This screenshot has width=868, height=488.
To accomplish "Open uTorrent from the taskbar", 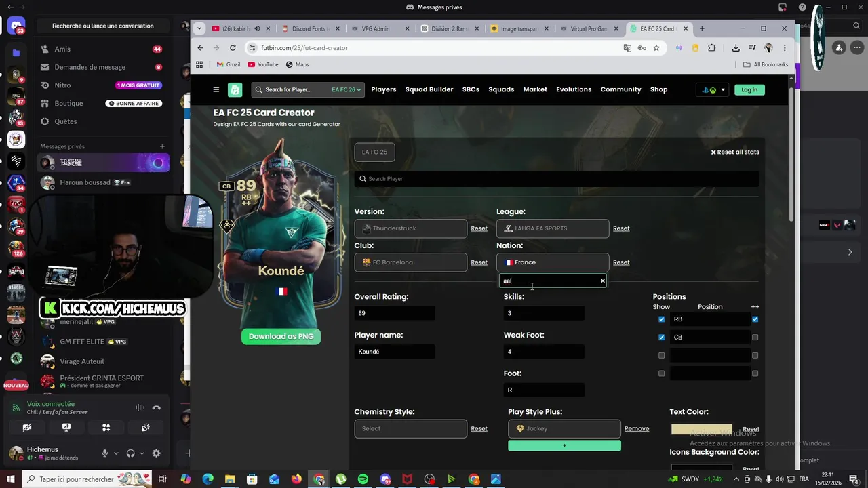I will 340,479.
